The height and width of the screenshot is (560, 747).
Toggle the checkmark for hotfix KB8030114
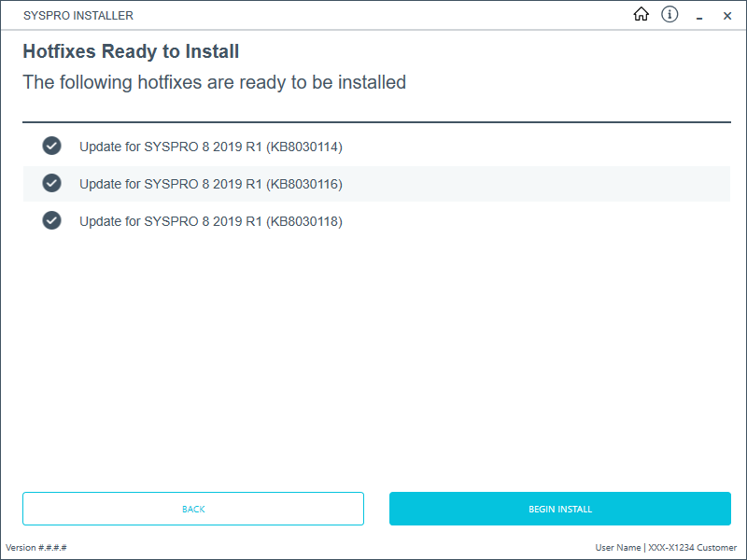tap(51, 146)
